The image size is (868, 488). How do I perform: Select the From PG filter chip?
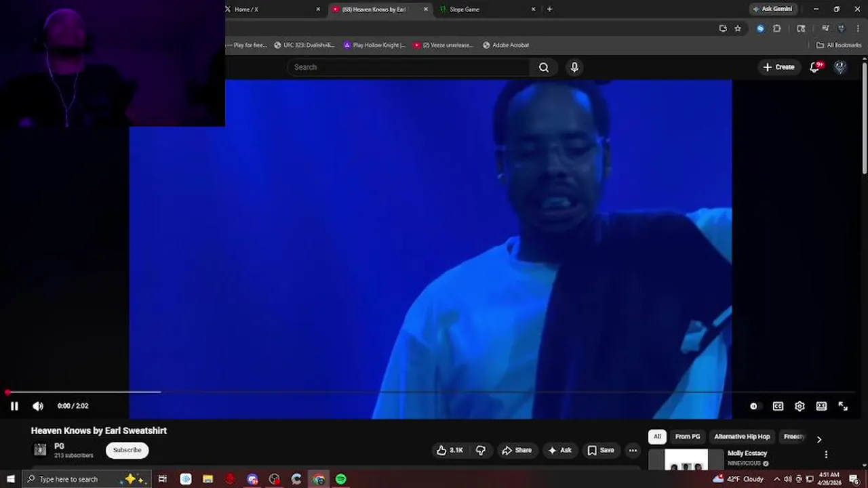click(x=688, y=437)
